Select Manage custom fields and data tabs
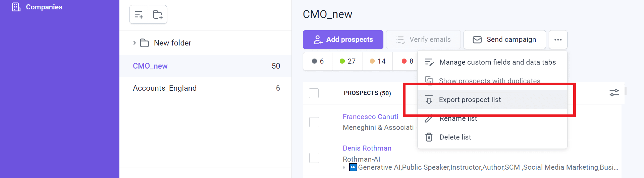644x178 pixels. [x=497, y=62]
